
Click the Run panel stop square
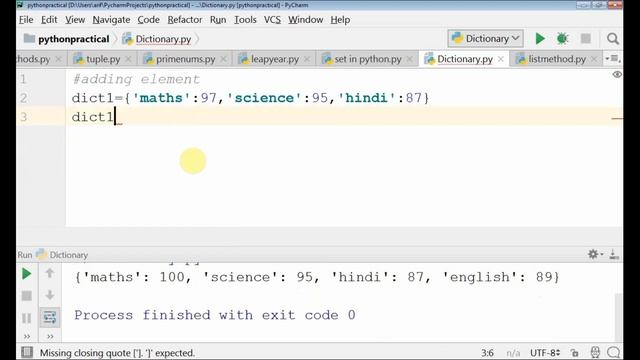(x=27, y=296)
